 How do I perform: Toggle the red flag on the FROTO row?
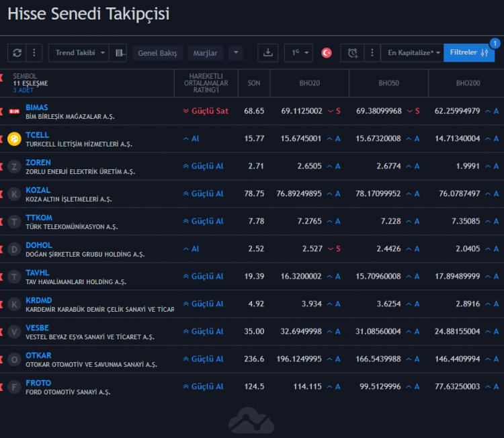click(2, 387)
